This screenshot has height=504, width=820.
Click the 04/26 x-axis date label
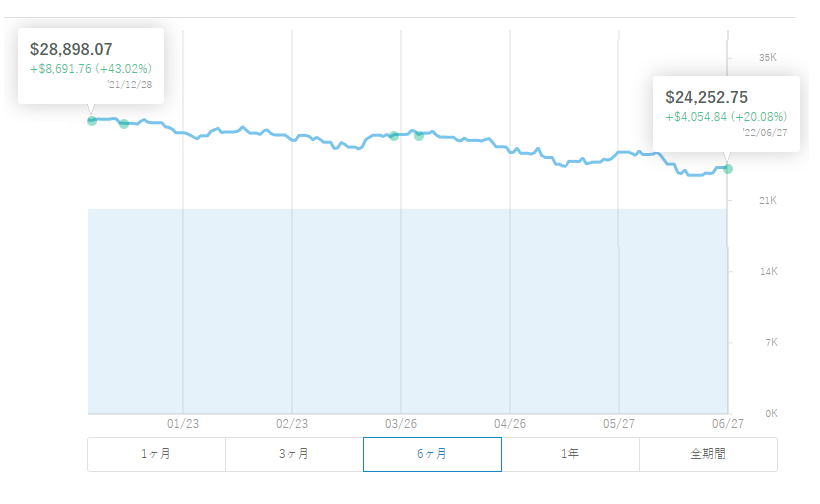click(x=510, y=424)
